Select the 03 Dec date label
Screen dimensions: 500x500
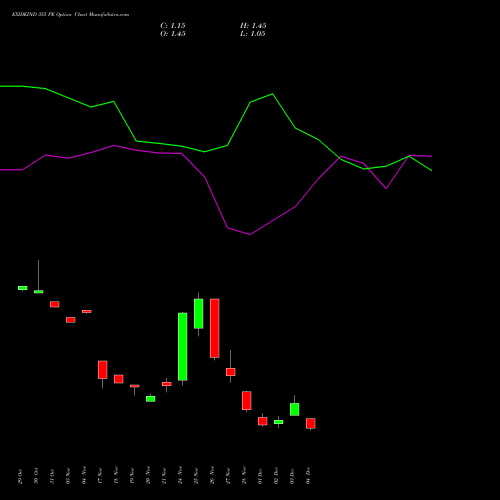[x=292, y=476]
